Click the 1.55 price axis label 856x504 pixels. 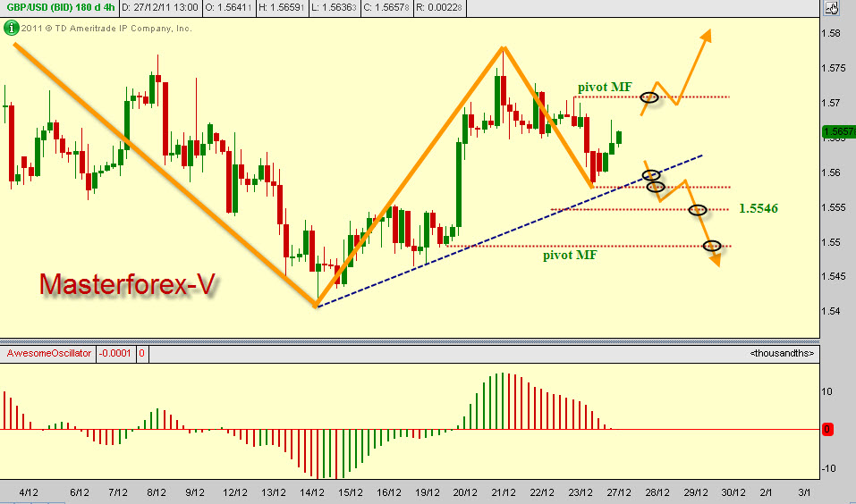[x=830, y=242]
